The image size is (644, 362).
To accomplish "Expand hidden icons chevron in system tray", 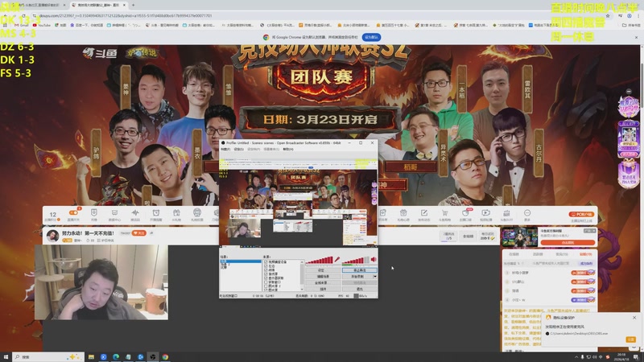I will pos(576,357).
